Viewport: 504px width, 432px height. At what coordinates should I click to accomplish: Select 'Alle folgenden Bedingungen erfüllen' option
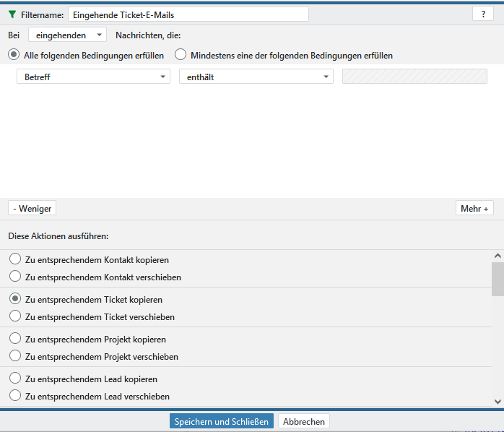[x=14, y=55]
